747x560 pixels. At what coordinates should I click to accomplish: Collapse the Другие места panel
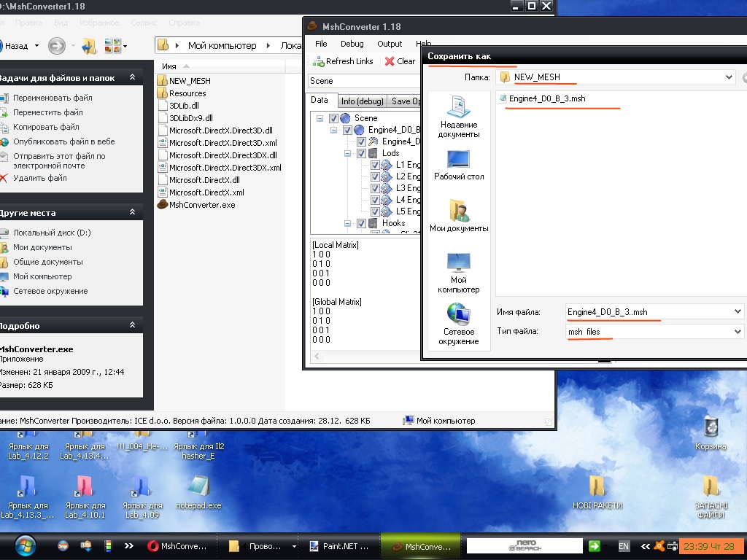pos(133,212)
